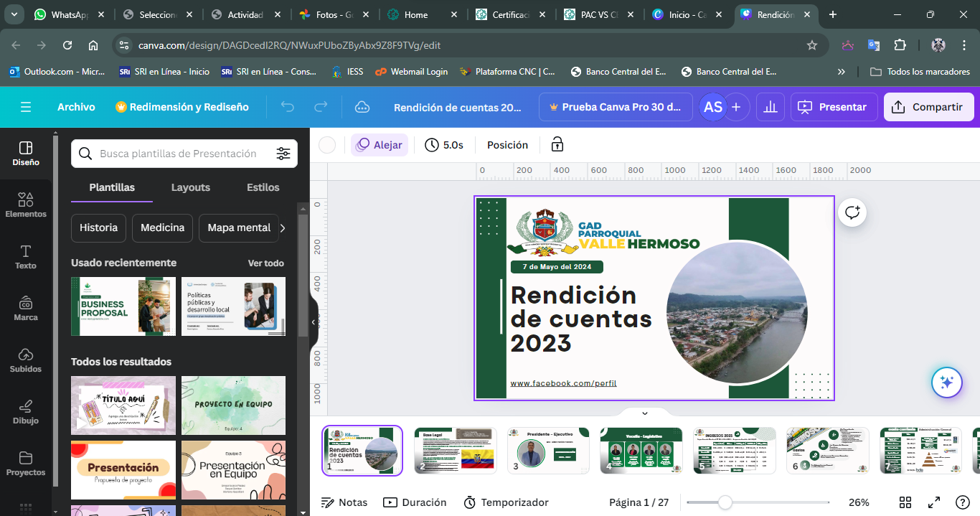Enter fullscreen presentation view
980x516 pixels.
[934, 502]
